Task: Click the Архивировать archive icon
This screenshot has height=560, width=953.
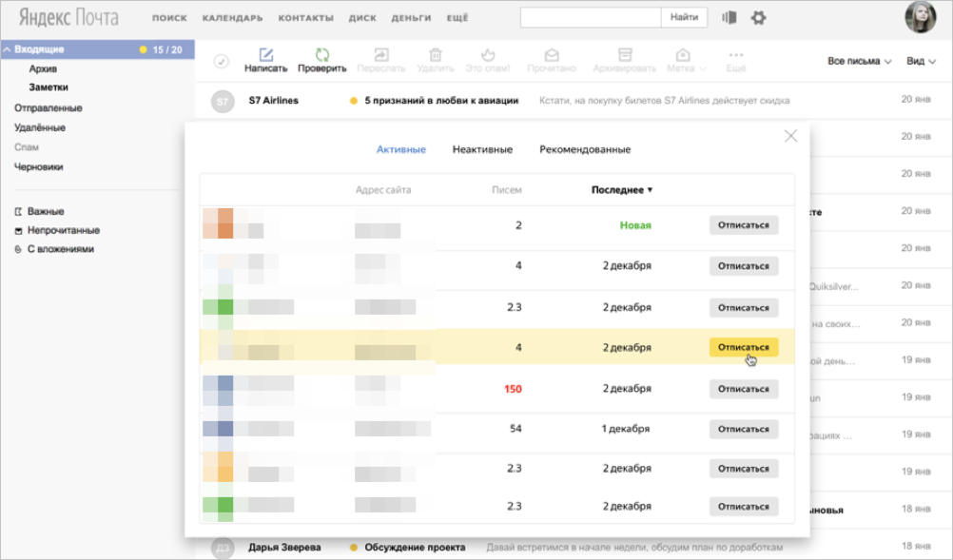Action: click(x=625, y=54)
